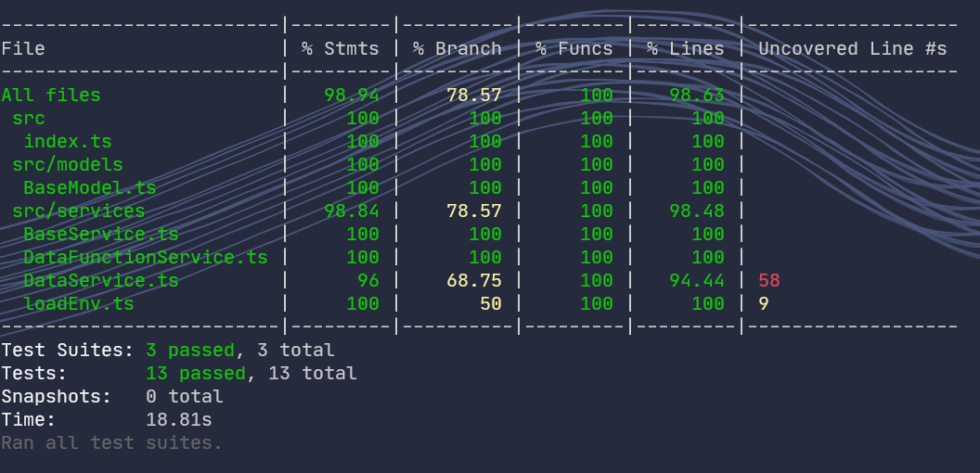Select the '13 passed' tests result text

pos(196,373)
